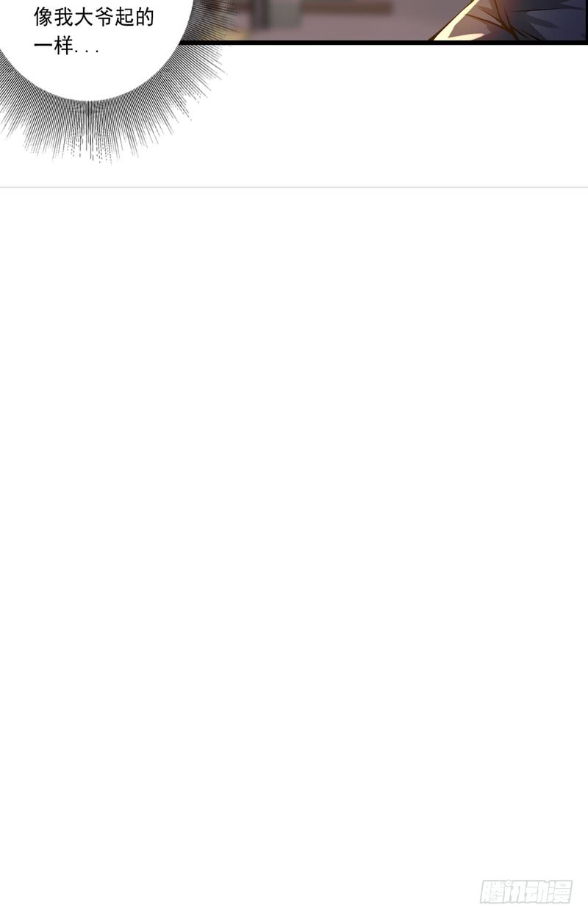Click the blurred comic panel artwork at top

coord(382,20)
